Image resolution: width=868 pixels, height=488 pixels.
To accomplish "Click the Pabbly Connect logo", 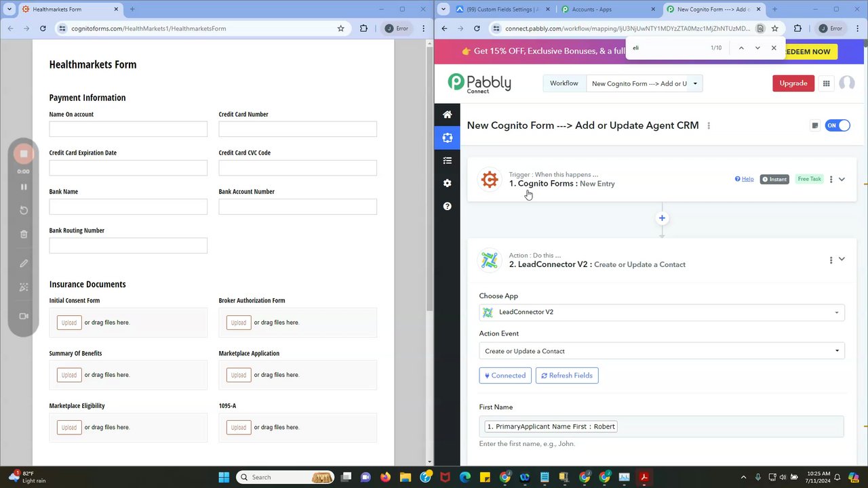I will click(x=479, y=83).
